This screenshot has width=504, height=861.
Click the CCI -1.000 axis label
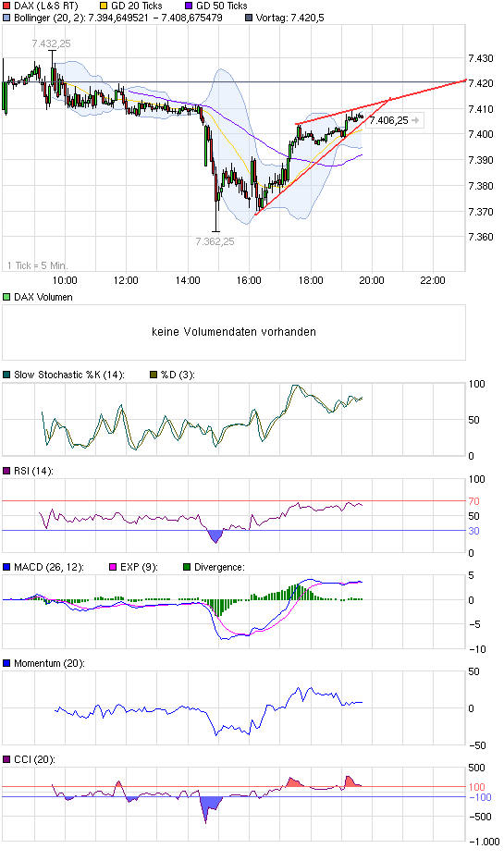tap(484, 842)
